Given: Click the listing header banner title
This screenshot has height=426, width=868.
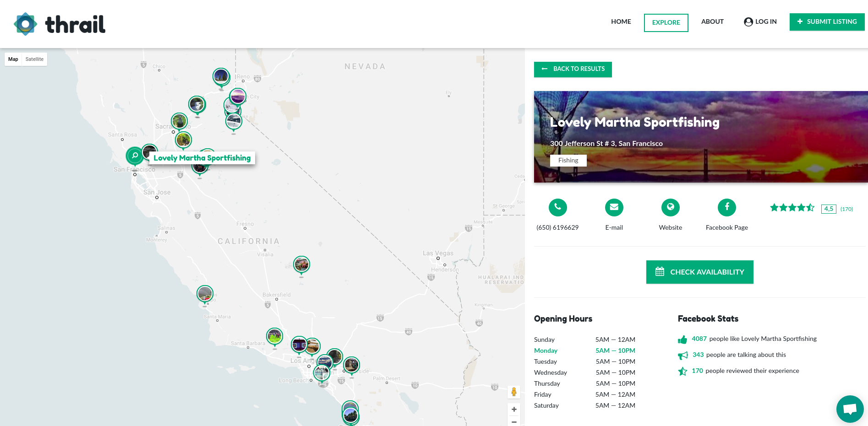Looking at the screenshot, I should click(634, 122).
